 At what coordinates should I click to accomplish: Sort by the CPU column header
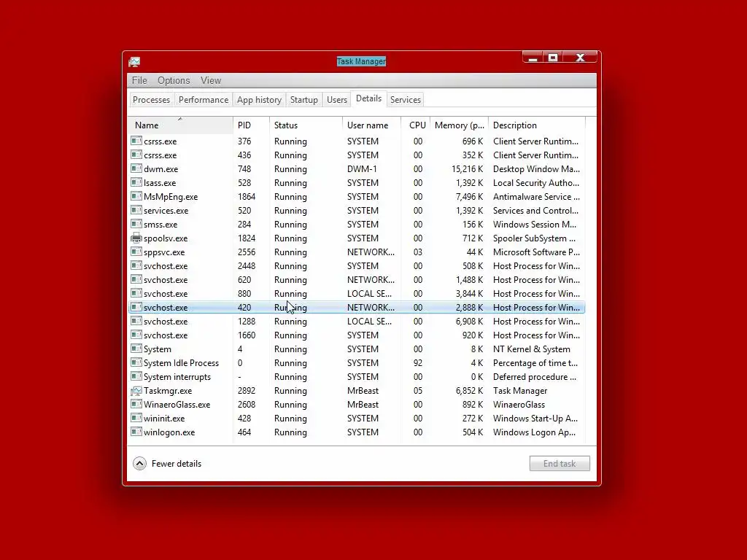coord(416,125)
